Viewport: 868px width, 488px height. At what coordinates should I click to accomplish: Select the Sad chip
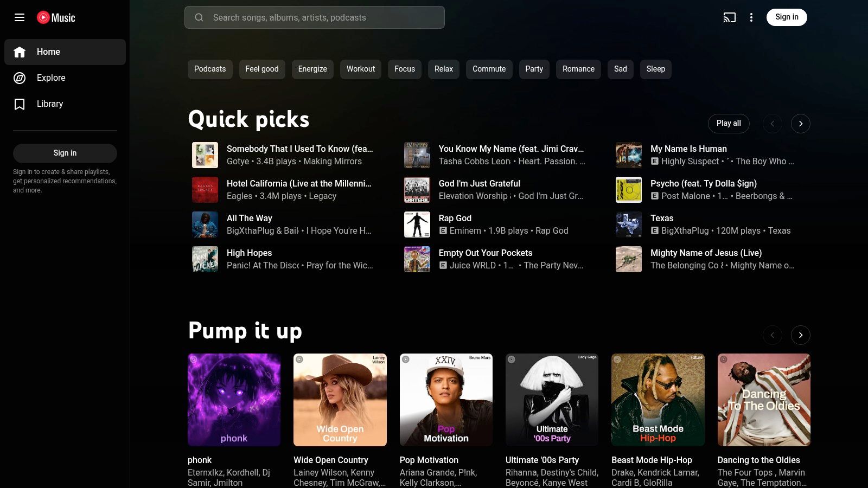[x=621, y=69]
